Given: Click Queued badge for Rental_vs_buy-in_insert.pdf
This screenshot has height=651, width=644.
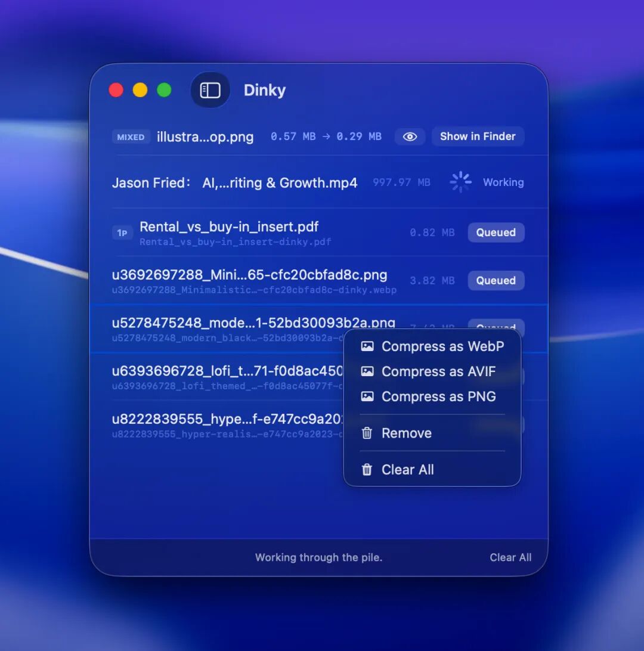Looking at the screenshot, I should click(x=496, y=232).
